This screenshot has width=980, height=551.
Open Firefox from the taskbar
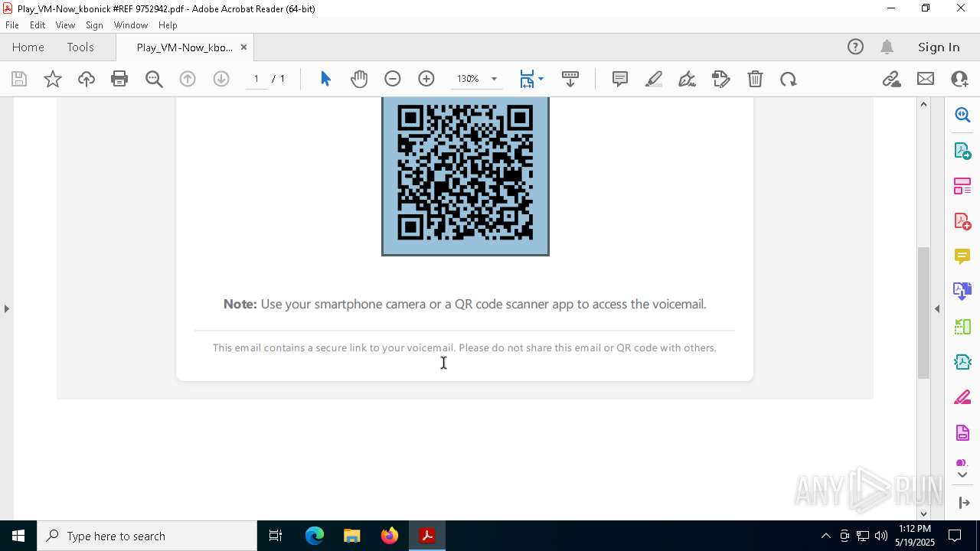pyautogui.click(x=390, y=536)
